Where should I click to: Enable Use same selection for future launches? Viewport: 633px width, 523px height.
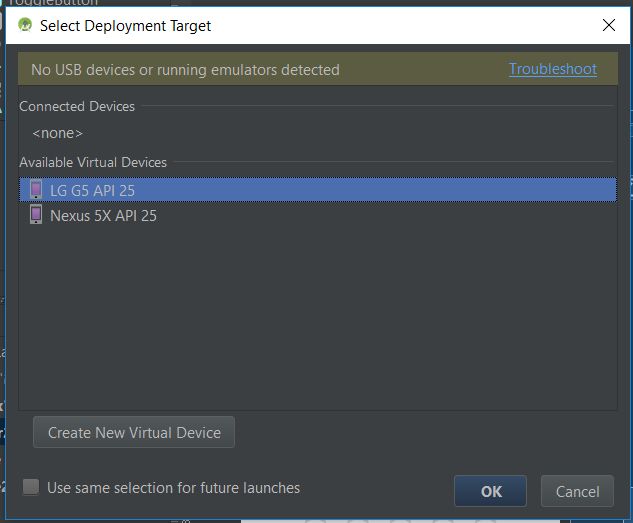31,487
